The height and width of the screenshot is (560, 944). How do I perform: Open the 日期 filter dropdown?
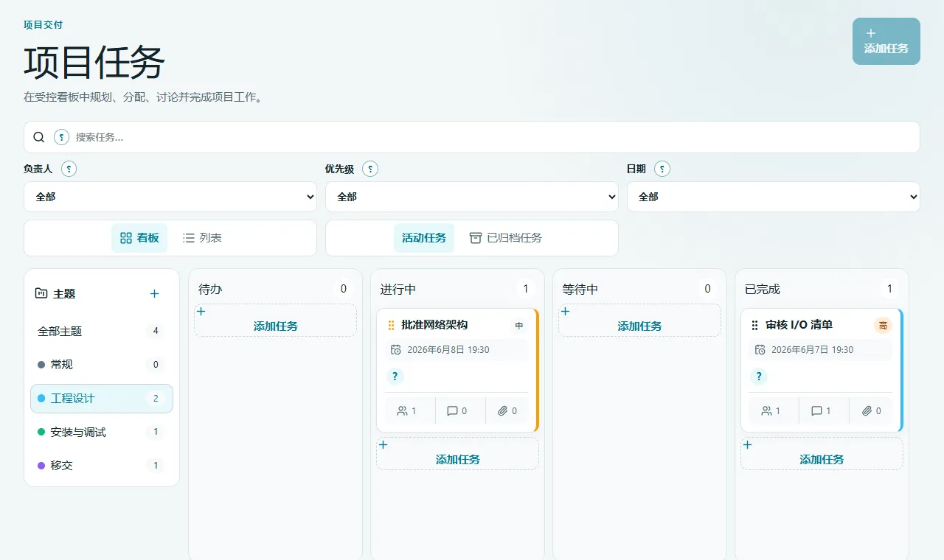tap(774, 197)
